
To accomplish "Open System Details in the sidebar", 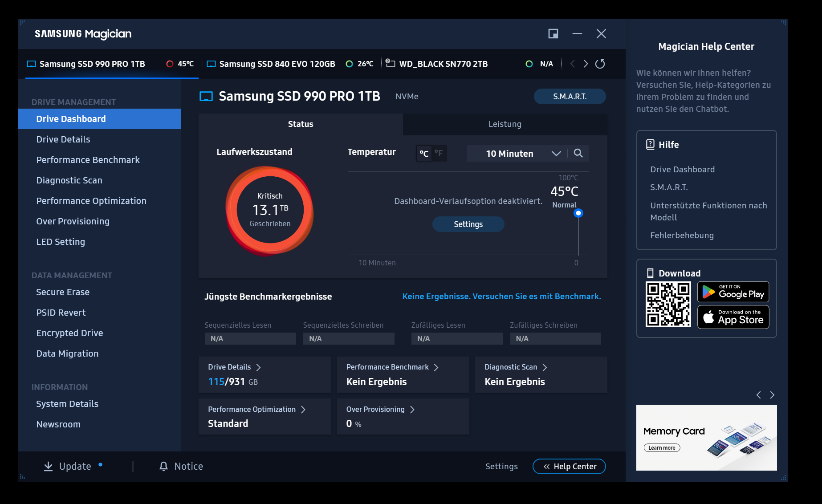I will 99,404.
